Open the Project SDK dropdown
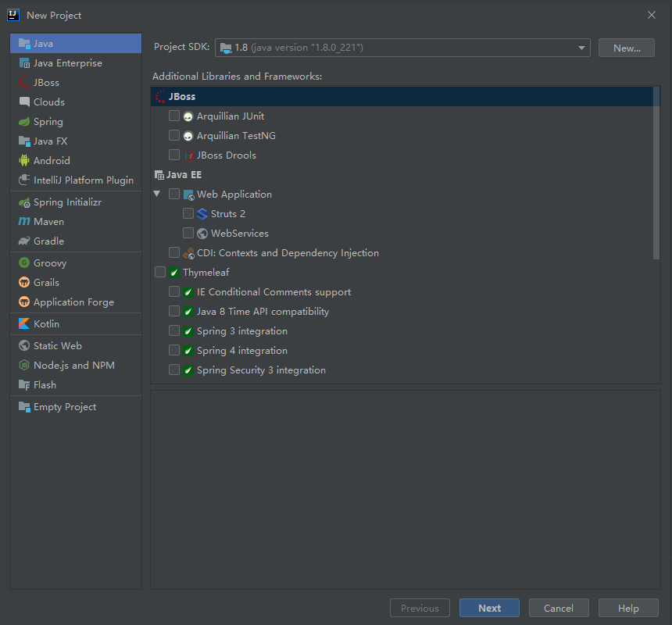 point(402,48)
